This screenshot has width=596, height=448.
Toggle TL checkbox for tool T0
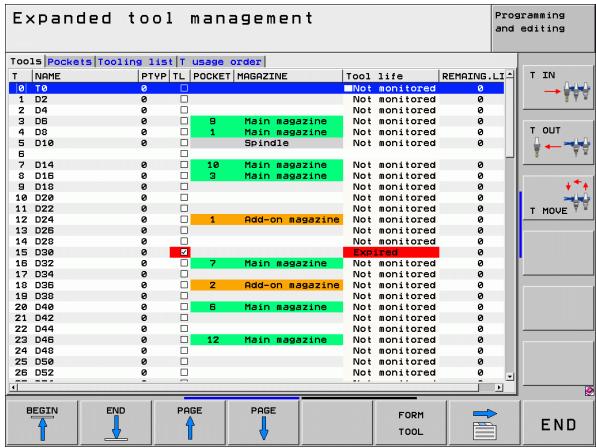click(x=184, y=88)
